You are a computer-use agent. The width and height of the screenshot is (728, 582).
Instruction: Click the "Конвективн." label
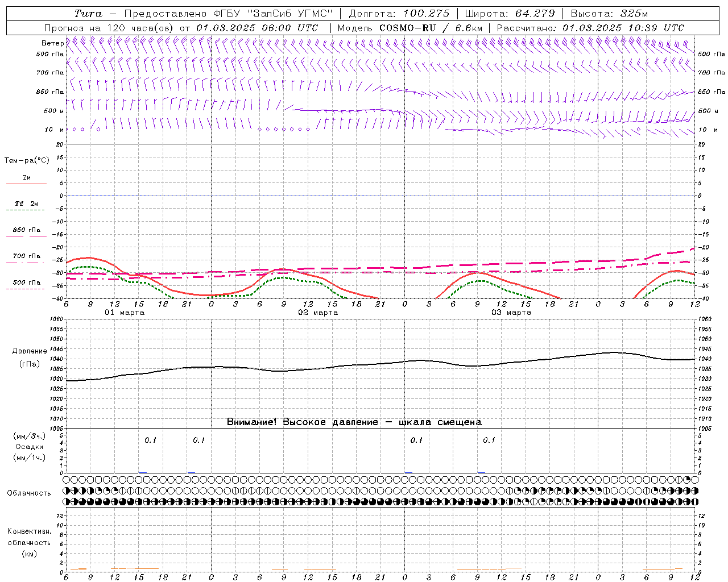[29, 531]
